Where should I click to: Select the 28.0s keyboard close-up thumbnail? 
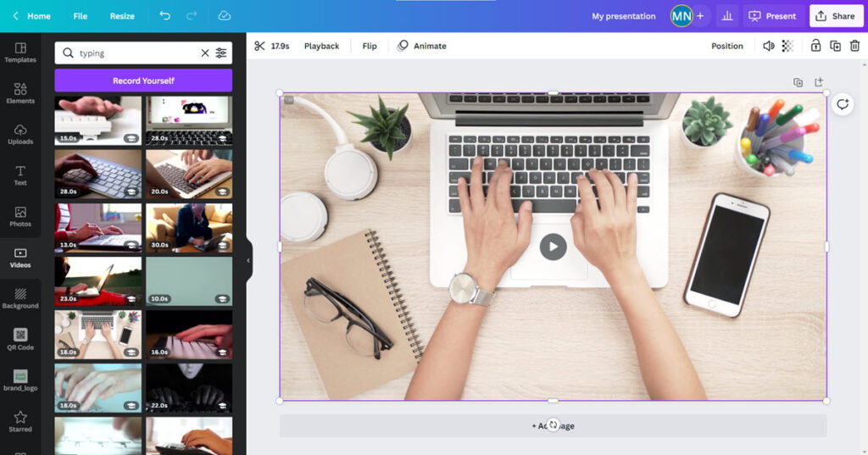tap(98, 174)
